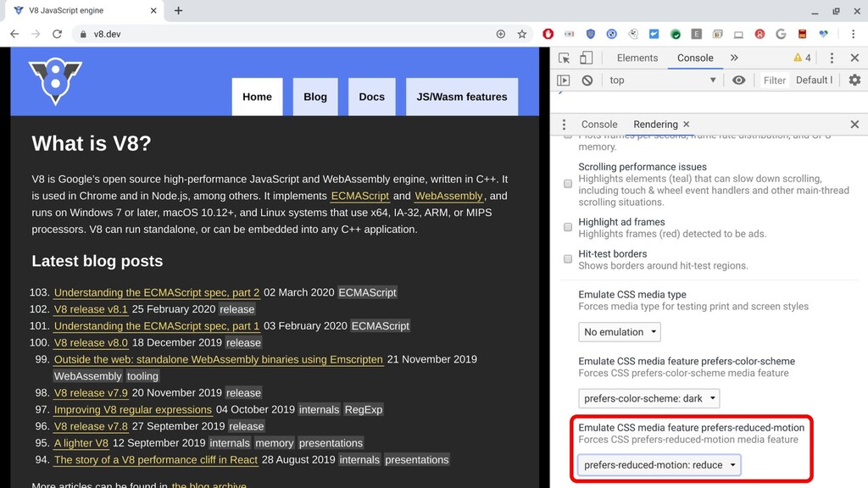The width and height of the screenshot is (868, 488).
Task: Click the live expression eye icon
Action: point(738,80)
